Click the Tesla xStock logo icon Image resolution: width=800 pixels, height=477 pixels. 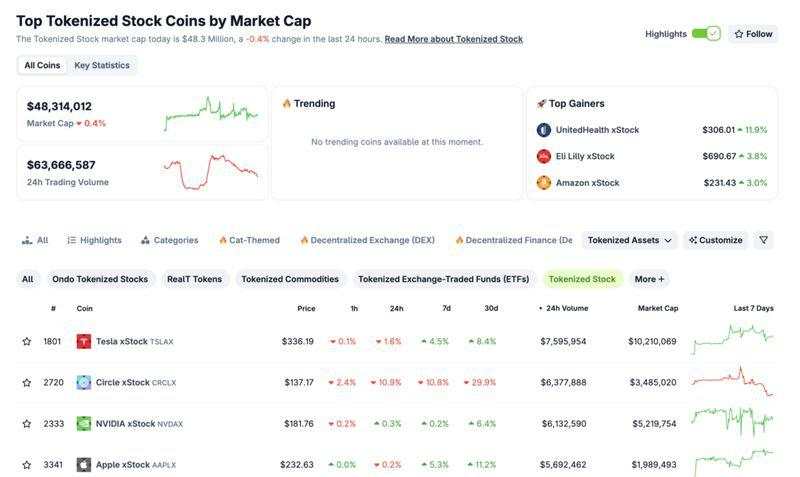click(84, 342)
